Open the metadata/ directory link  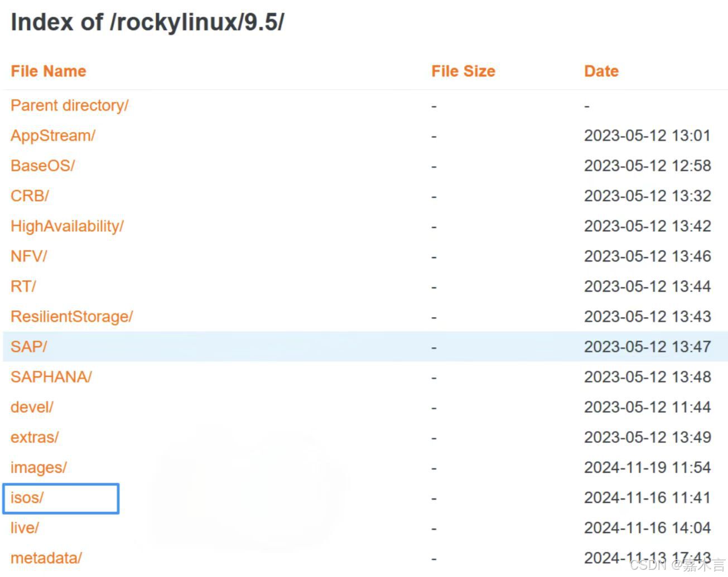click(x=46, y=557)
